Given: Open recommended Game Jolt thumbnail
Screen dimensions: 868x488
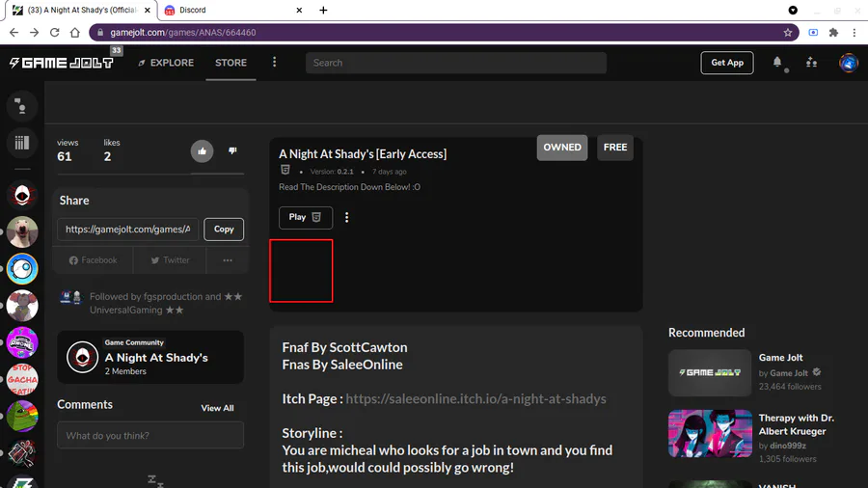Looking at the screenshot, I should (x=710, y=372).
